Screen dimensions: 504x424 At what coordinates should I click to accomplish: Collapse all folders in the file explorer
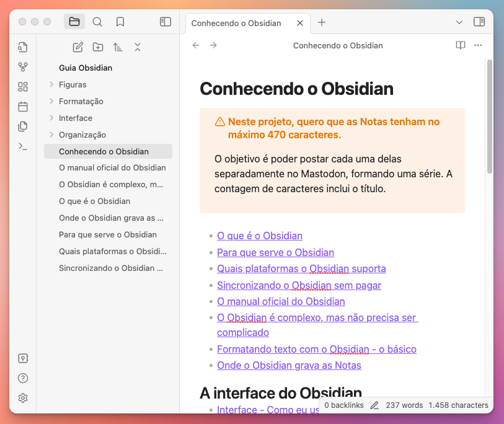(x=137, y=46)
